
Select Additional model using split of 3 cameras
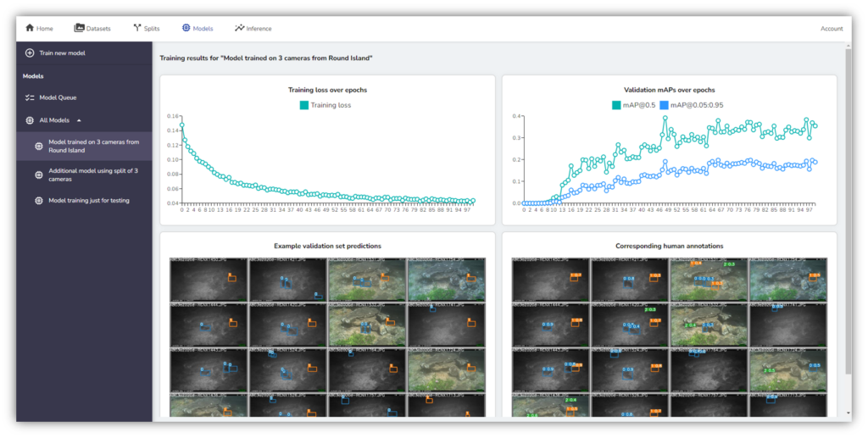93,175
